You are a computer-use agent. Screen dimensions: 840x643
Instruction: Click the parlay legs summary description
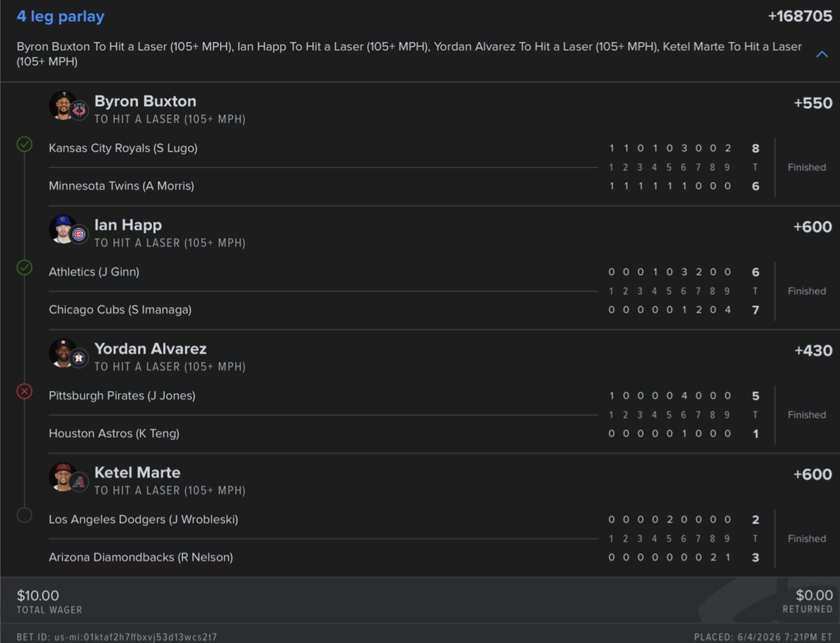click(x=409, y=54)
